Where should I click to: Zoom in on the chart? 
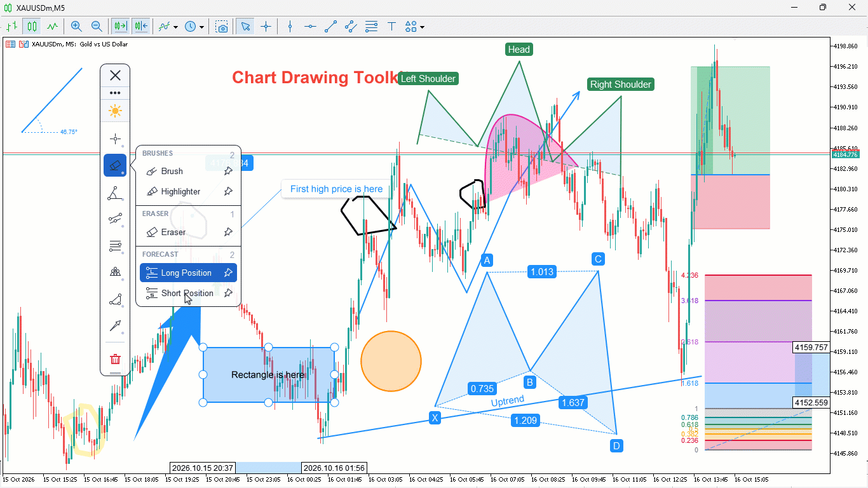(76, 27)
